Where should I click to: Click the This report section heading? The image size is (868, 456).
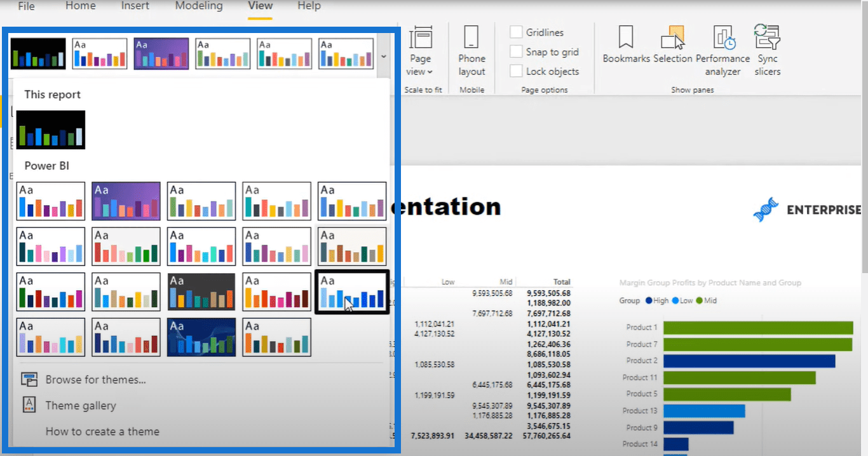(53, 95)
